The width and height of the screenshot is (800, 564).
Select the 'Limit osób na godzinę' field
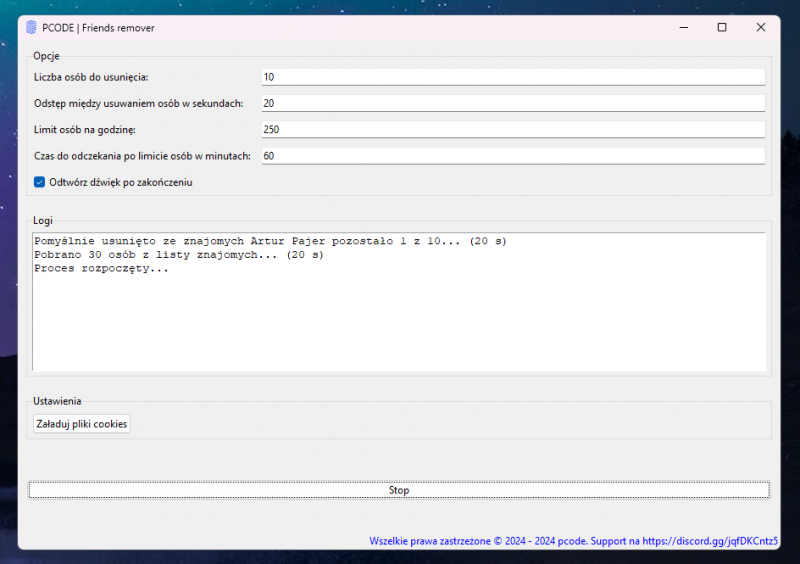tap(512, 129)
